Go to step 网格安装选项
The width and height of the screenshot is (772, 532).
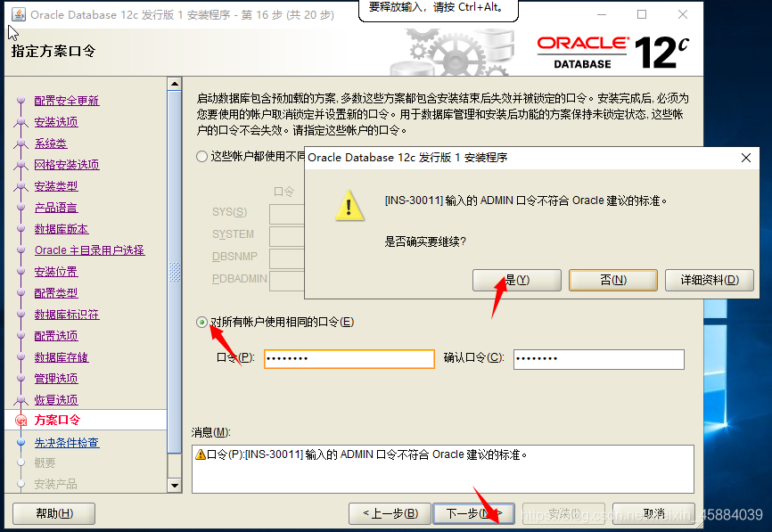click(67, 164)
